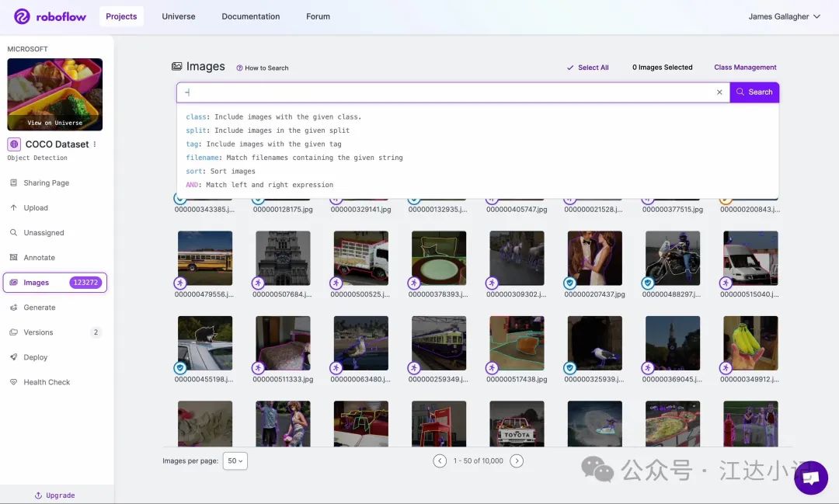
Task: Click status badge on 000000378393 image
Action: 413,283
